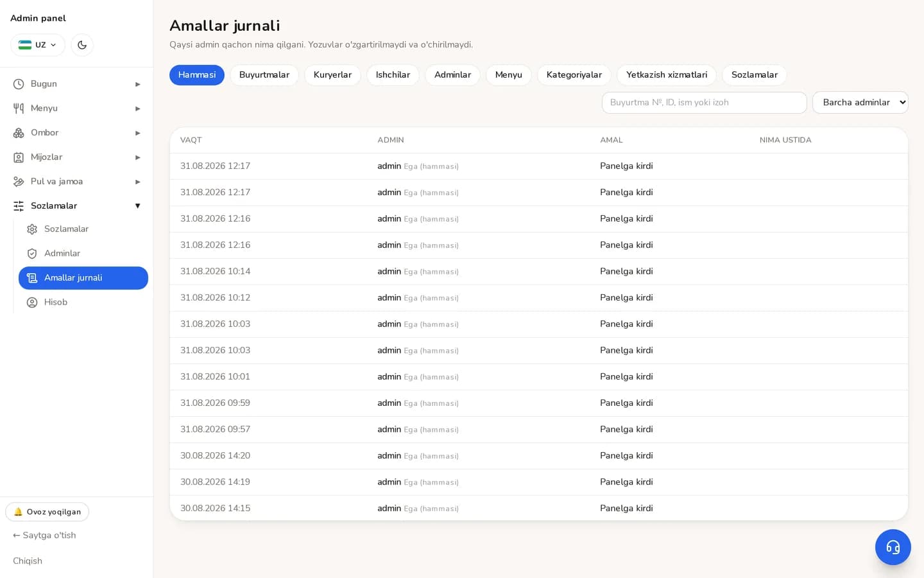The image size is (924, 578).
Task: Open the UZ language selector
Action: (38, 45)
